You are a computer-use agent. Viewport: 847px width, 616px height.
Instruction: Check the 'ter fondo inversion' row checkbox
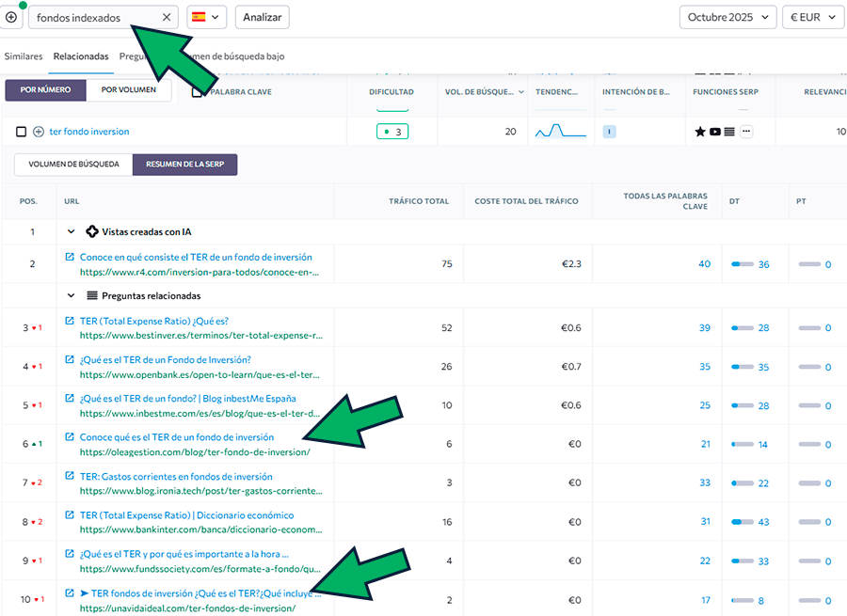click(21, 132)
